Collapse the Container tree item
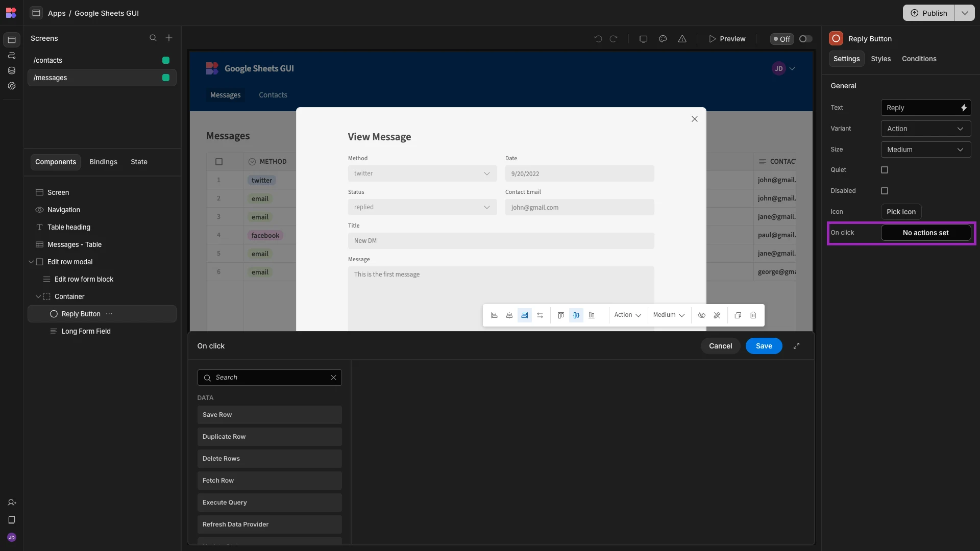The height and width of the screenshot is (551, 980). point(38,296)
